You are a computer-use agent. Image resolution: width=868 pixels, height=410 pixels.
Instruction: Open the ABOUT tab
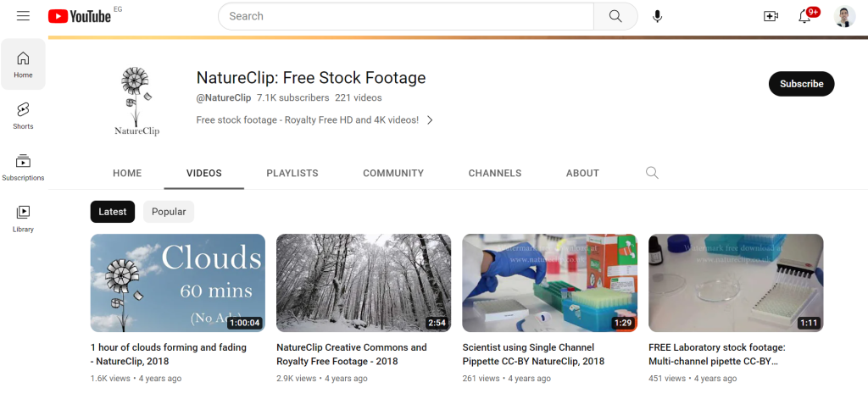[x=582, y=173]
